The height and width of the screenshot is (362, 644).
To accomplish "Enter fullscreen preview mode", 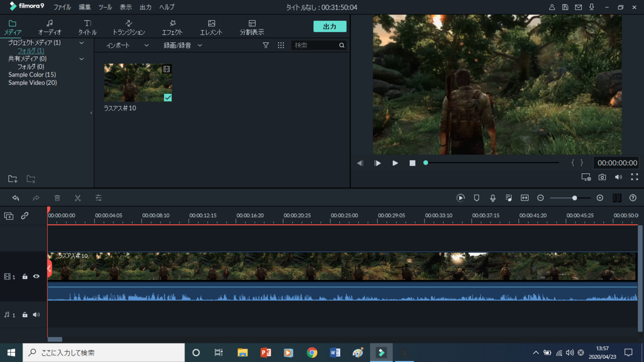I will point(634,177).
